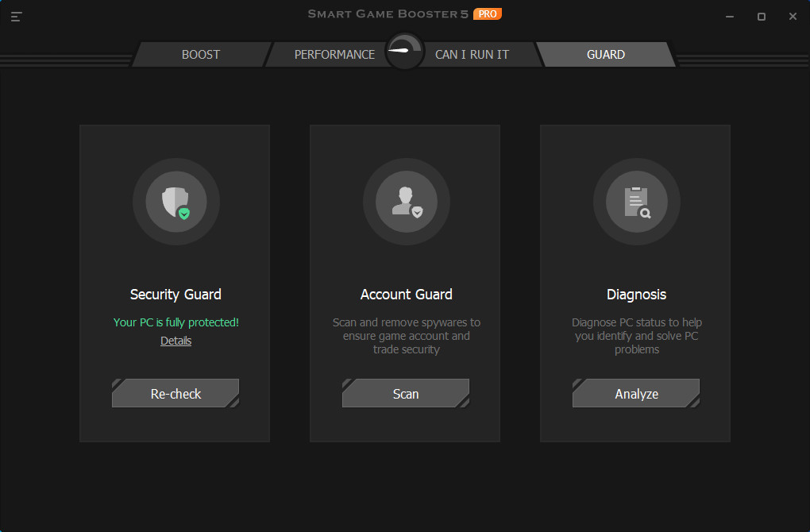Switch to the PERFORMANCE tab
Viewport: 810px width, 532px height.
pyautogui.click(x=334, y=54)
